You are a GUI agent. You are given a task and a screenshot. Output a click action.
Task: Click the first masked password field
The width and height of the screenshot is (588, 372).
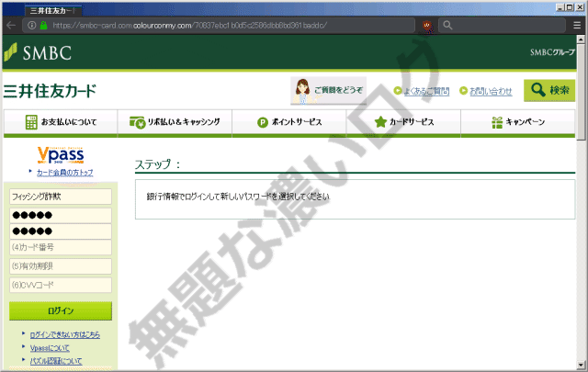pyautogui.click(x=61, y=215)
